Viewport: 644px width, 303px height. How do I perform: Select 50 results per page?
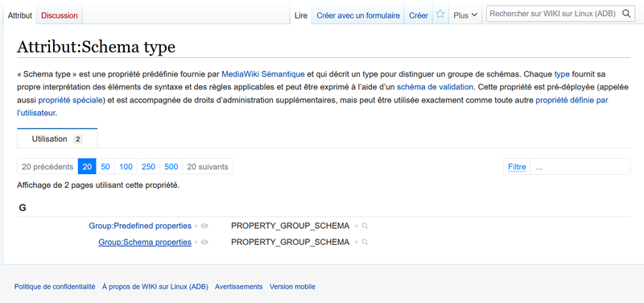(105, 167)
